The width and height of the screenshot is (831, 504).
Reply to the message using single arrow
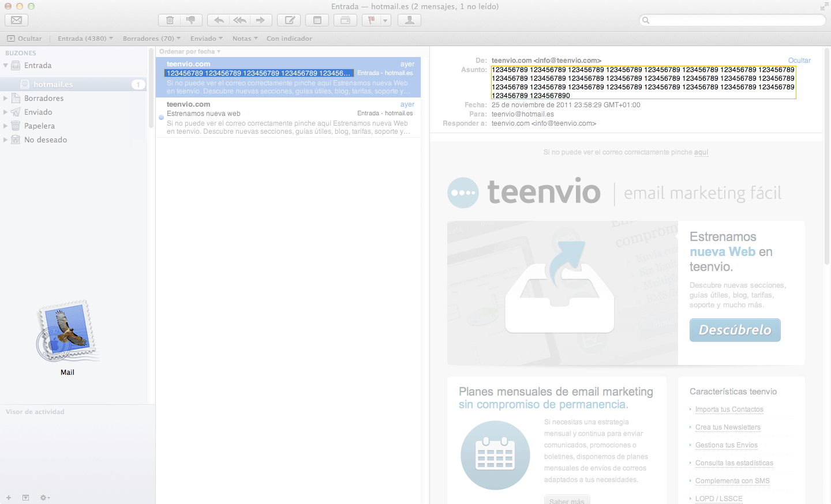(x=219, y=20)
